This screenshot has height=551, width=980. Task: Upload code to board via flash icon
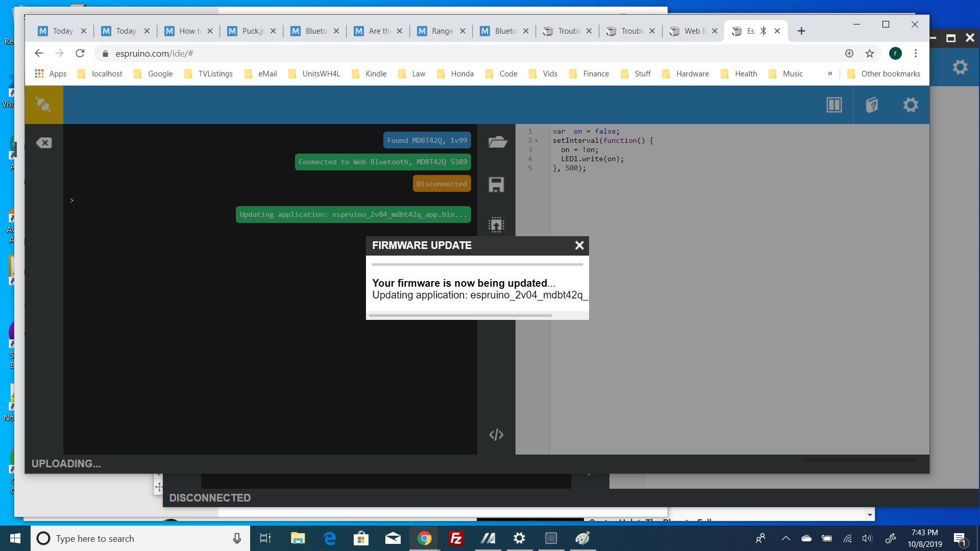click(x=496, y=224)
